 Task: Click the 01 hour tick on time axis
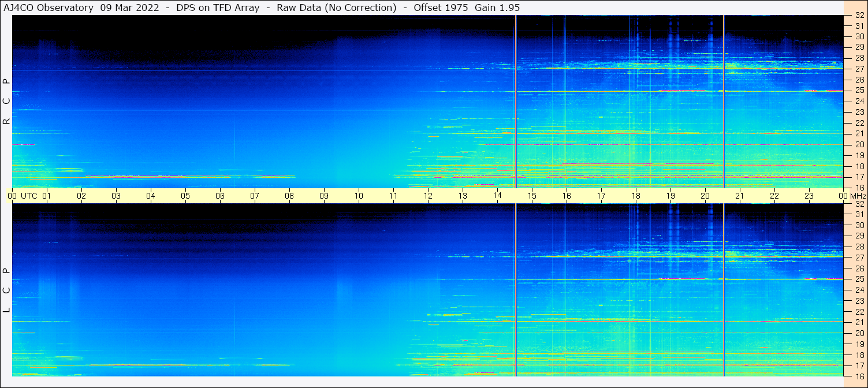(47, 196)
